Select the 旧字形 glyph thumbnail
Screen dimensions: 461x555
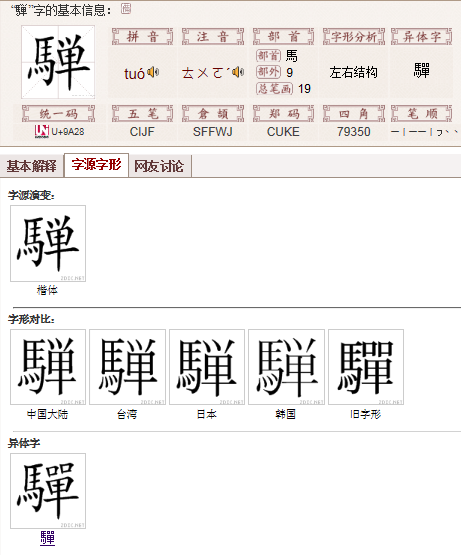pyautogui.click(x=366, y=367)
